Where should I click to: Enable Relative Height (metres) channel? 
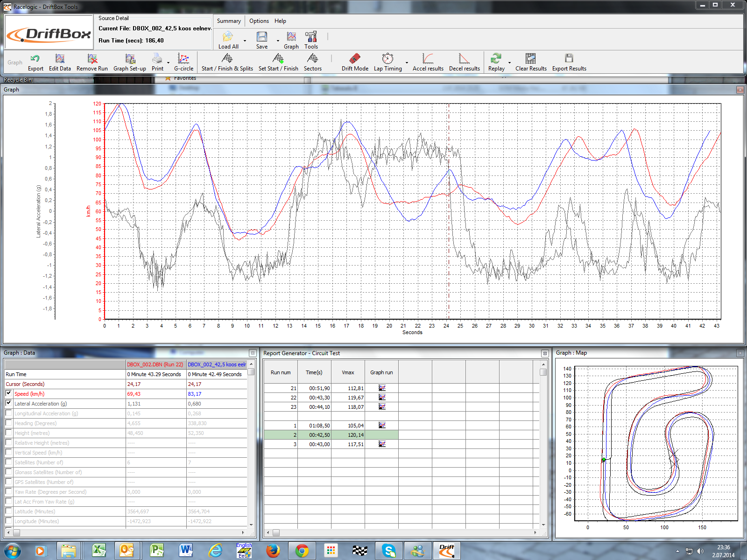pyautogui.click(x=8, y=442)
